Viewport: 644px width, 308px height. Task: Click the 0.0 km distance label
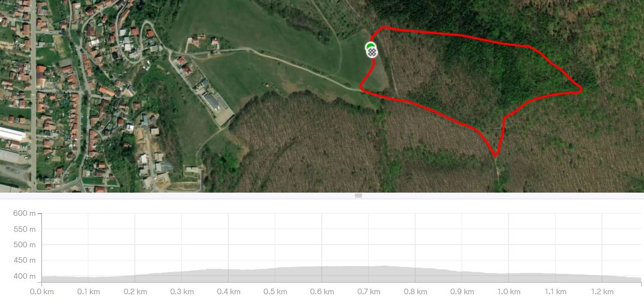pyautogui.click(x=43, y=292)
